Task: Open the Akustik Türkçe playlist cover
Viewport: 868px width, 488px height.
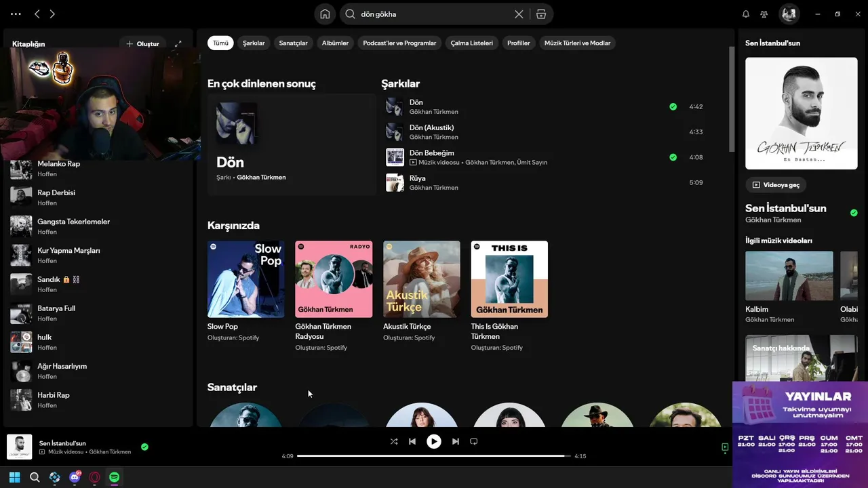Action: click(x=422, y=279)
